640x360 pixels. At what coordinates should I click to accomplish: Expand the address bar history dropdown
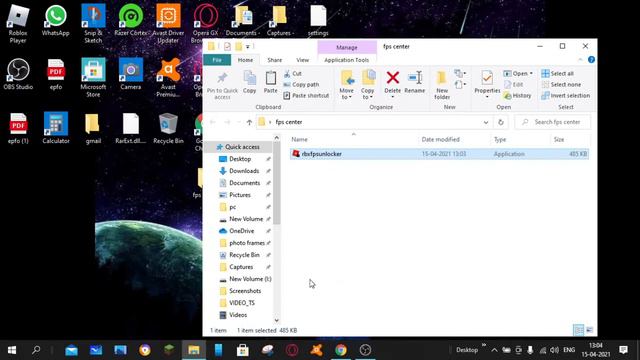(x=486, y=122)
